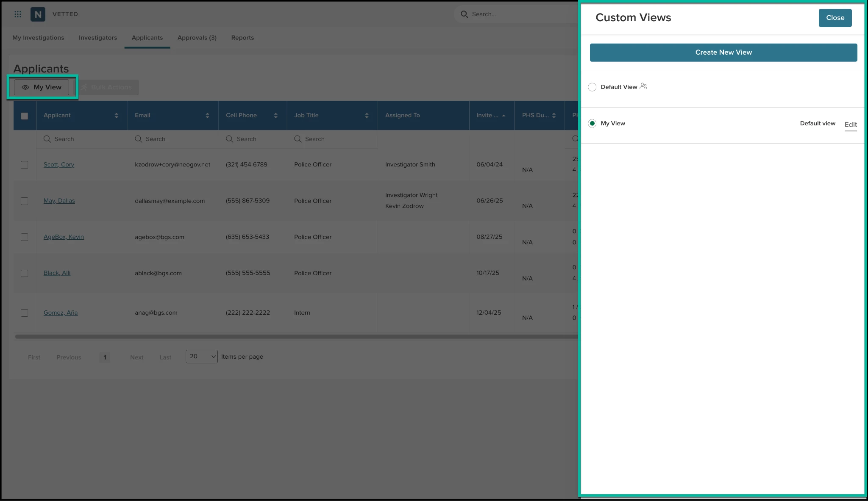
Task: Sort by Cell Phone column arrows
Action: click(275, 115)
